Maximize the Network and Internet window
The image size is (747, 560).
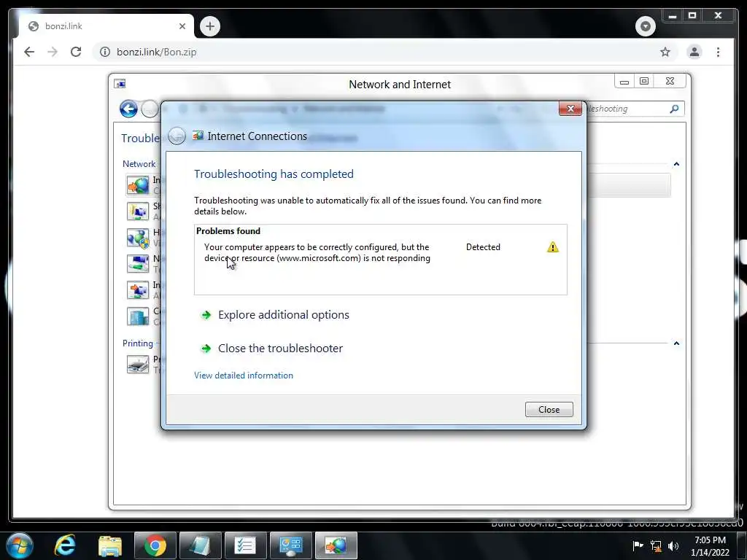click(x=644, y=81)
